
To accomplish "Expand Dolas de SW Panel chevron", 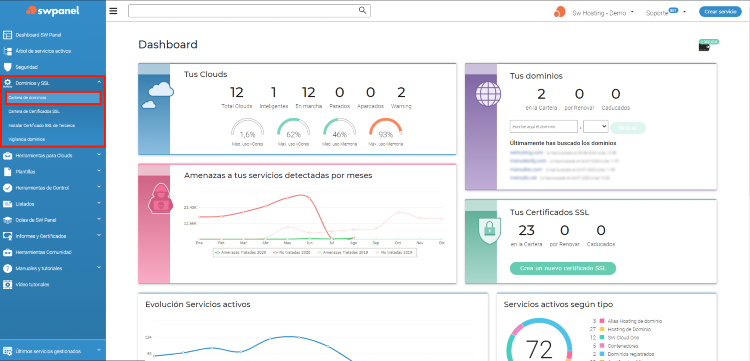I will [99, 219].
